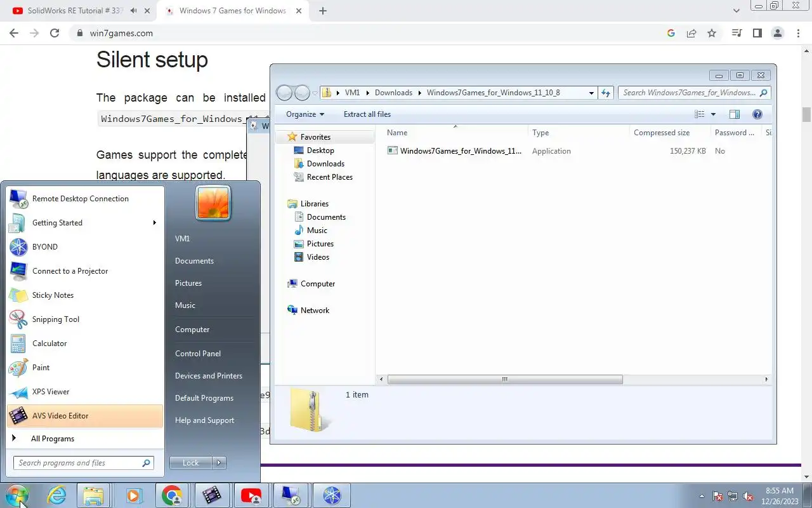The height and width of the screenshot is (508, 812).
Task: Launch BYOND from the Start menu
Action: [x=85, y=247]
